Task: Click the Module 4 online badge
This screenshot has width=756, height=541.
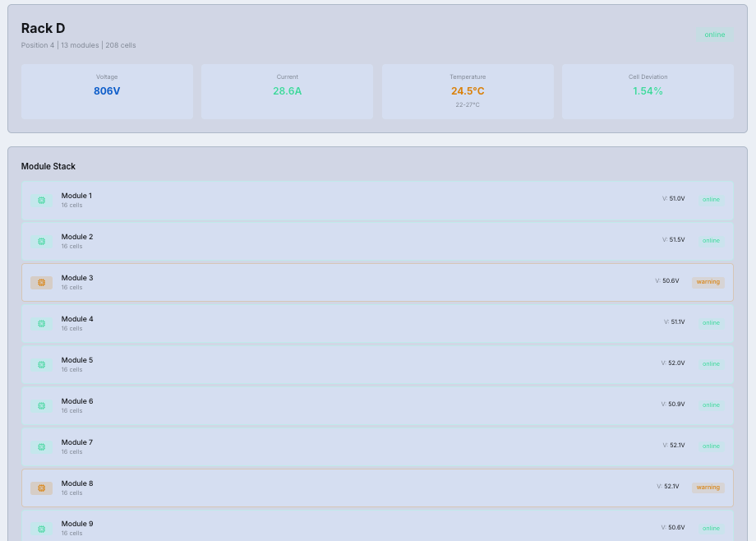Action: 711,323
